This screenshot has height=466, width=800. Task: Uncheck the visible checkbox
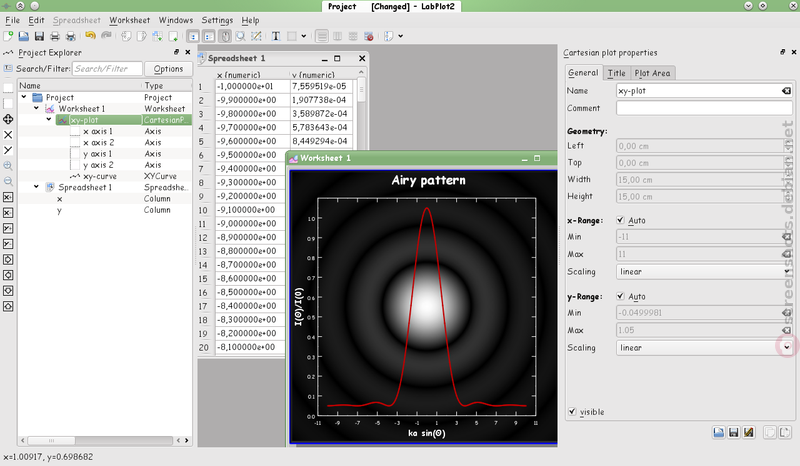(572, 411)
